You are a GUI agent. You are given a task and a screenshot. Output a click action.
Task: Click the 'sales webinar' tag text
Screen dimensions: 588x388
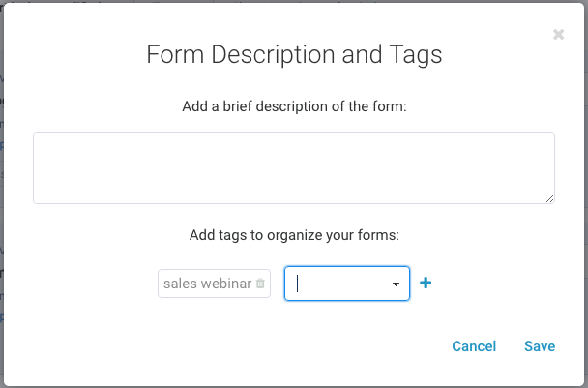tap(207, 284)
